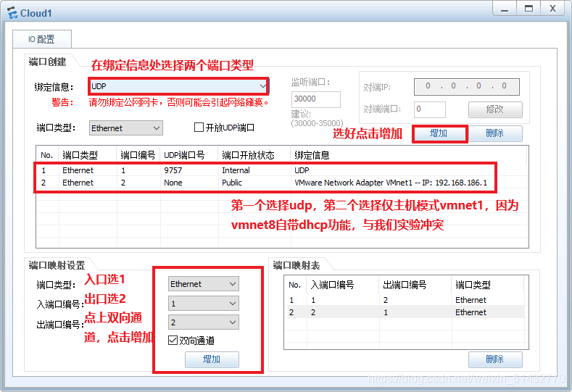Click 增加 button in 端口创建 section
The image size is (572, 392).
click(439, 133)
